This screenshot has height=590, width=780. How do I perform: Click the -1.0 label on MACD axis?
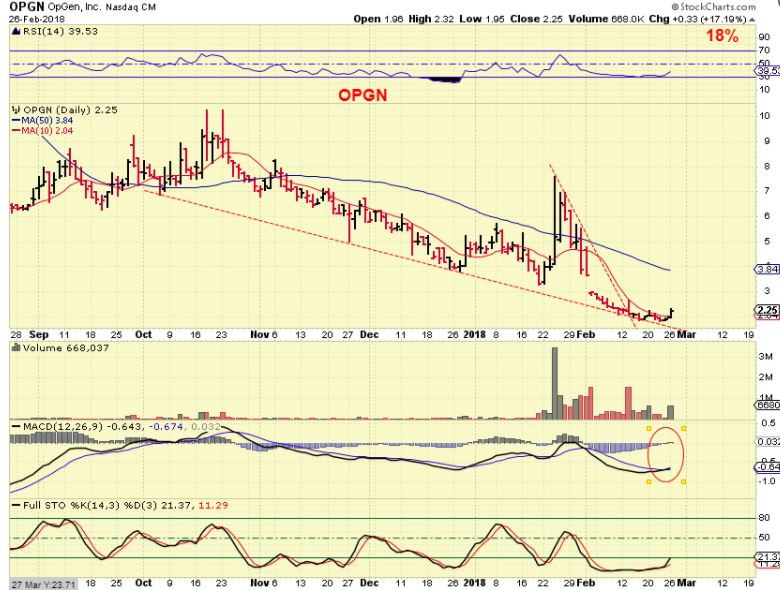click(x=768, y=481)
